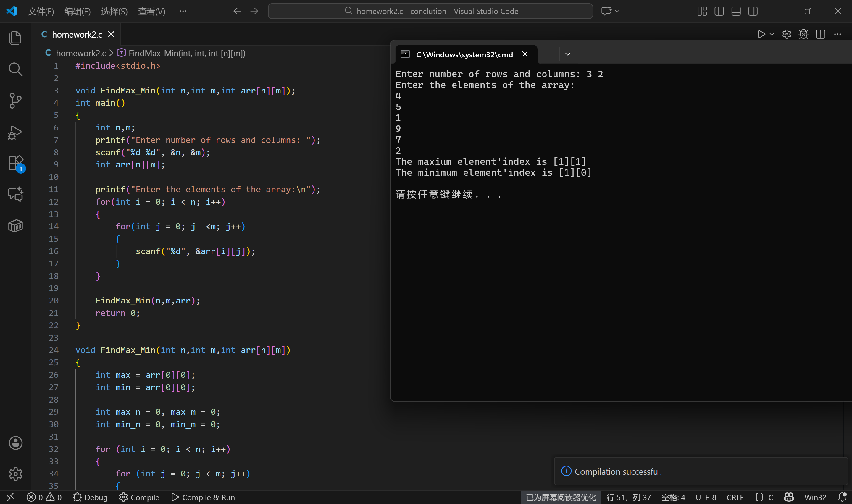Open the Accounts icon in the activity bar

tap(15, 443)
